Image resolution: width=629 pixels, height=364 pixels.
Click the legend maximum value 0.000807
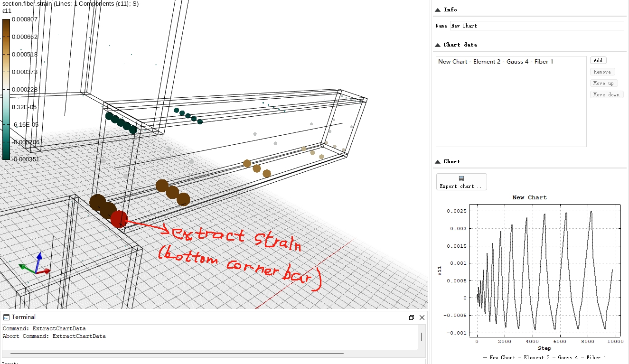pyautogui.click(x=26, y=19)
